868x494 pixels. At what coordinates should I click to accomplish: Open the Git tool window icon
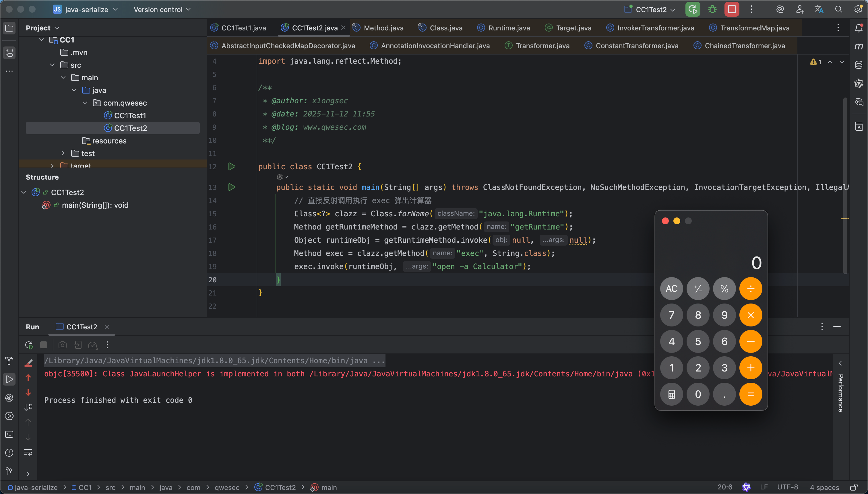coord(9,471)
